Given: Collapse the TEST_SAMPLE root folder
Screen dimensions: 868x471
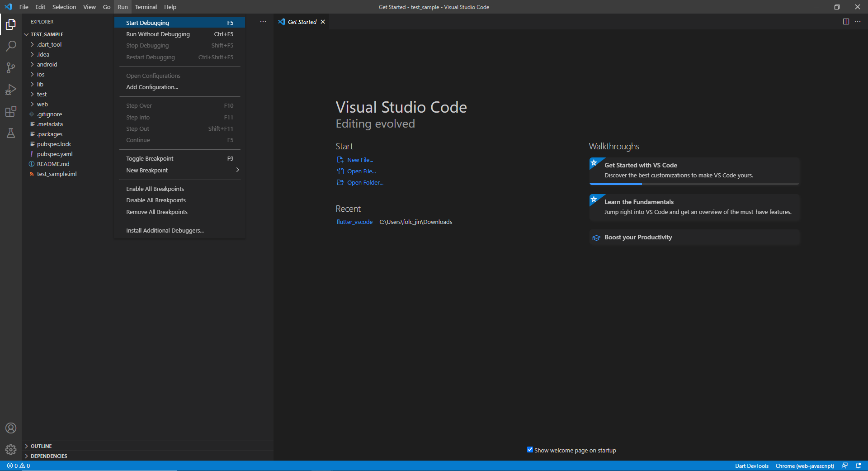Looking at the screenshot, I should click(26, 34).
